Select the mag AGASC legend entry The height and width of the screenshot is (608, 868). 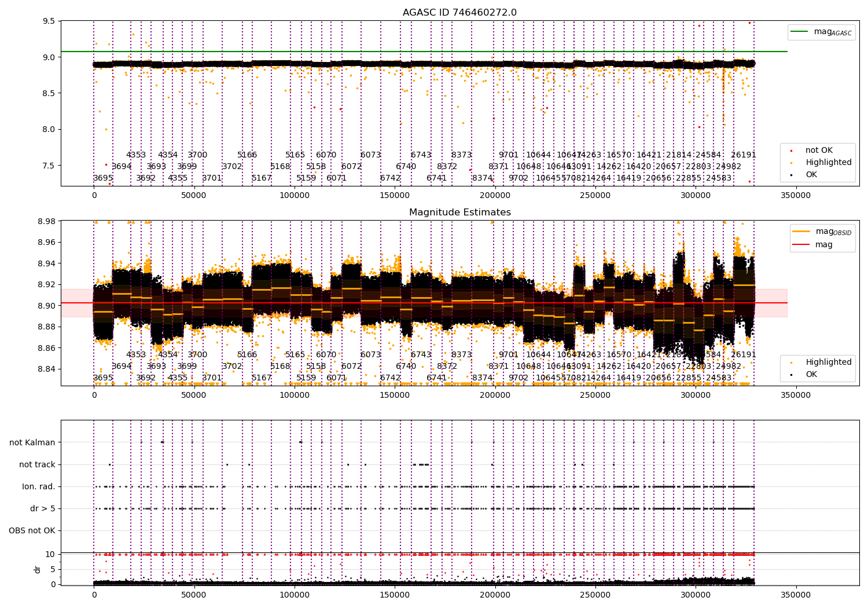(x=821, y=32)
